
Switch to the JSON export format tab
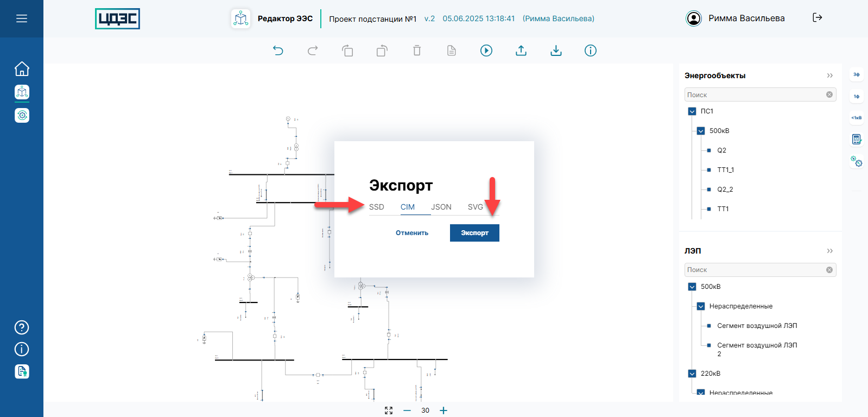click(441, 207)
